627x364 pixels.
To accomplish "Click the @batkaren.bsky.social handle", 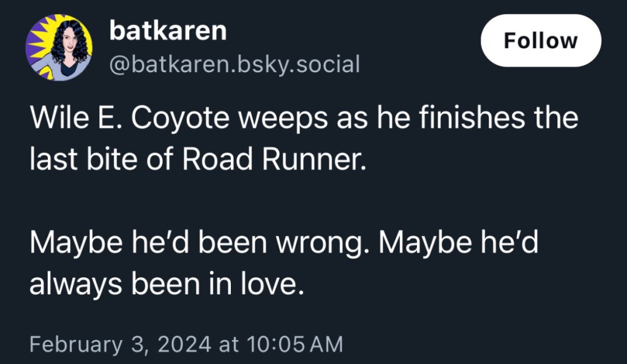I will [234, 64].
